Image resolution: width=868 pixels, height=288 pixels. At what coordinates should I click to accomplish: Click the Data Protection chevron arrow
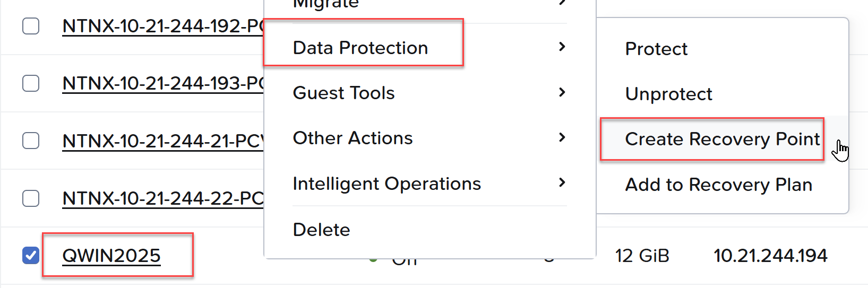coord(562,47)
